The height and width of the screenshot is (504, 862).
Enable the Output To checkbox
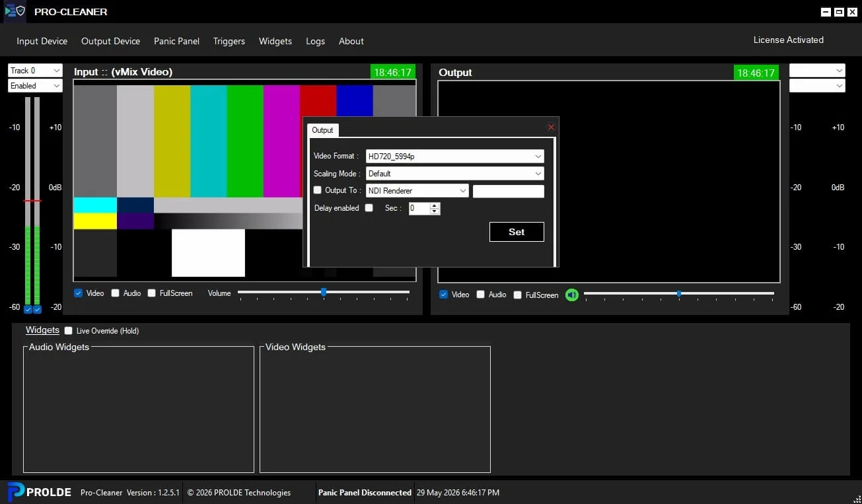pos(318,190)
